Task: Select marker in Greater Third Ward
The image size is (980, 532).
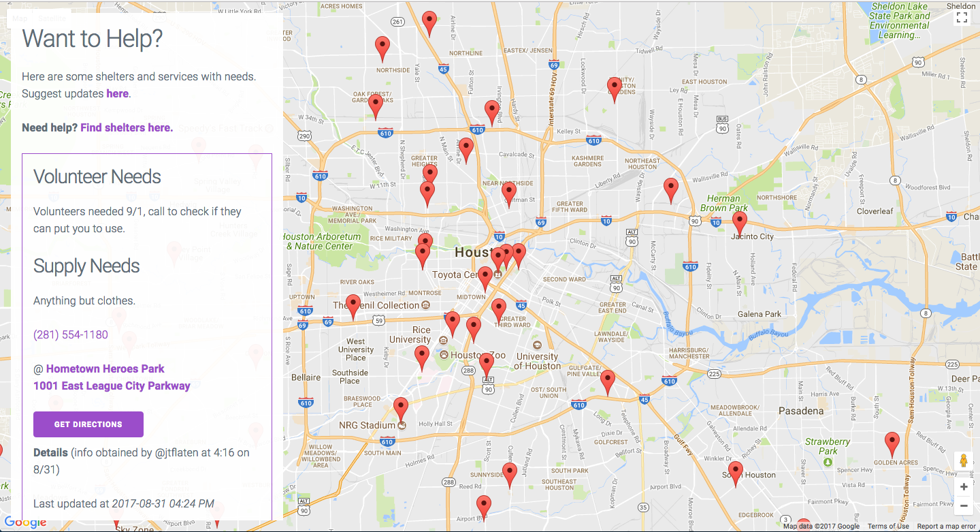Action: coord(499,310)
